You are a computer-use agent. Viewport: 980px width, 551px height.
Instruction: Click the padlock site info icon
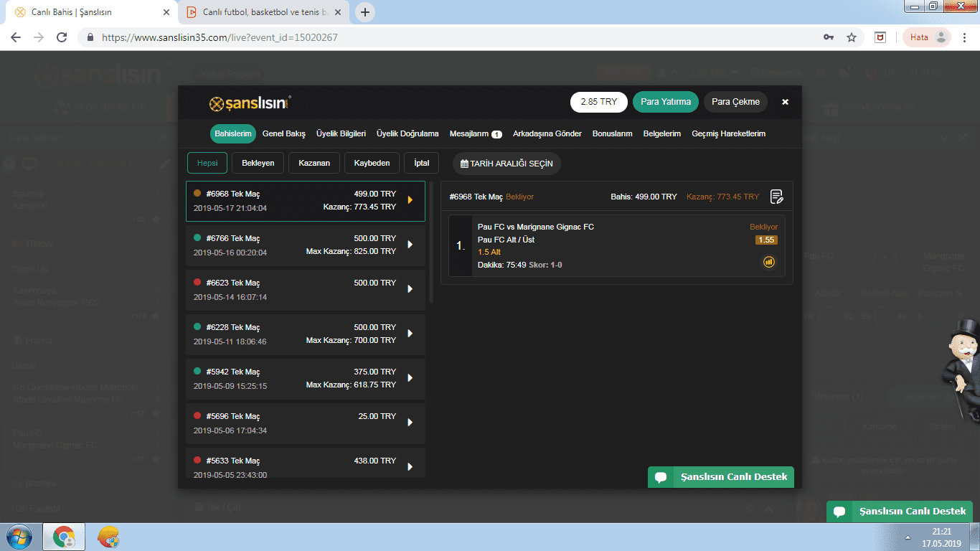(90, 37)
